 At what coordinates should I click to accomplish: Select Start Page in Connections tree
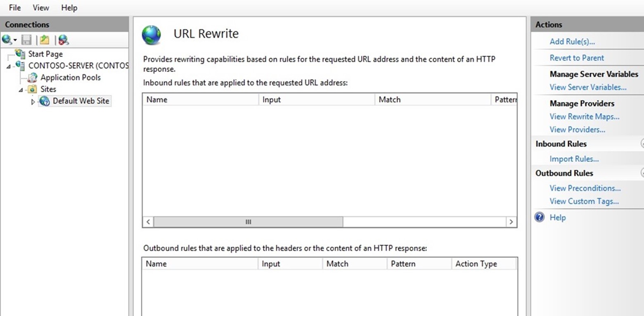tap(45, 54)
